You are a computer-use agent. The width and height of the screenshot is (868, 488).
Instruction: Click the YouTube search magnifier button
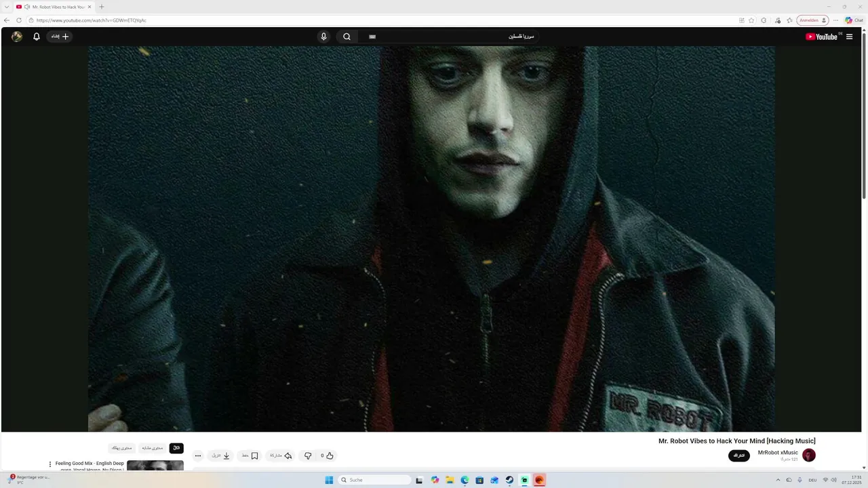347,37
